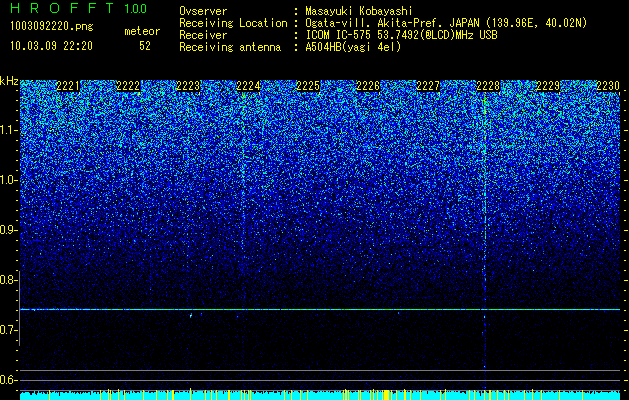Click the HROFFT 1.0.0 title text
The image size is (629, 400).
tap(79, 8)
